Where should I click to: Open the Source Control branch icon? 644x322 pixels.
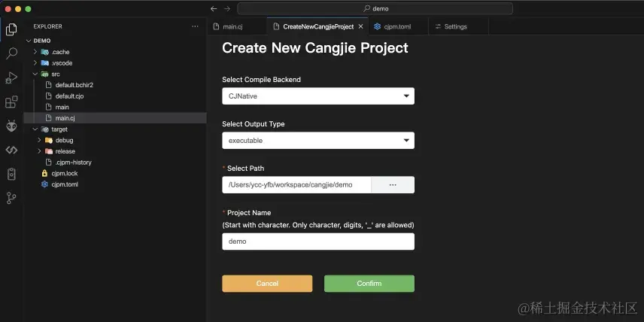(11, 199)
